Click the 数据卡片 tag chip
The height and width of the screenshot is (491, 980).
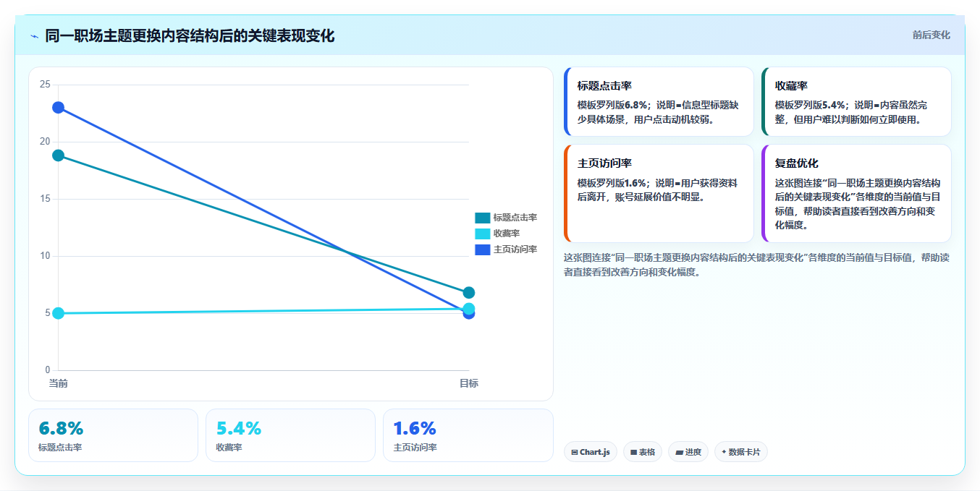coord(740,452)
